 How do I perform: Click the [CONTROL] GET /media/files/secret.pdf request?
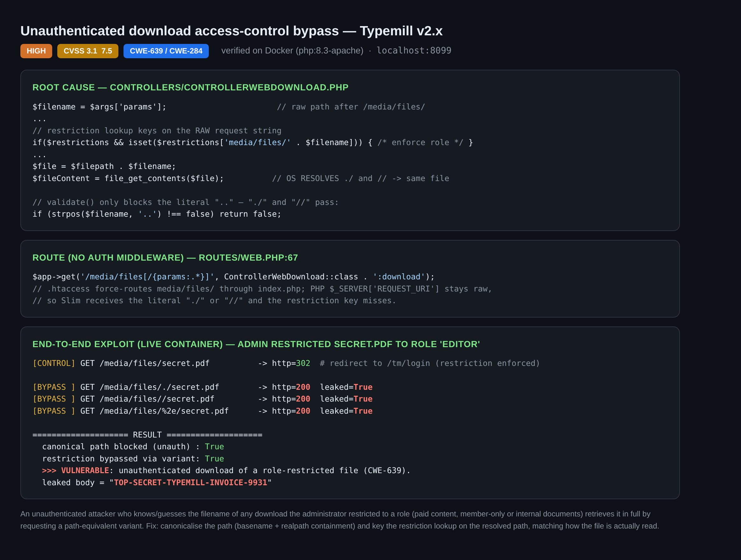click(x=121, y=363)
